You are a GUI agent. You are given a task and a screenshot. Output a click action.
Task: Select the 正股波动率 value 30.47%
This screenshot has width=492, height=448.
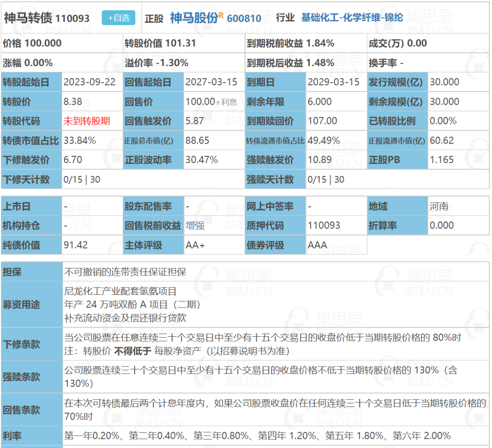click(x=201, y=160)
